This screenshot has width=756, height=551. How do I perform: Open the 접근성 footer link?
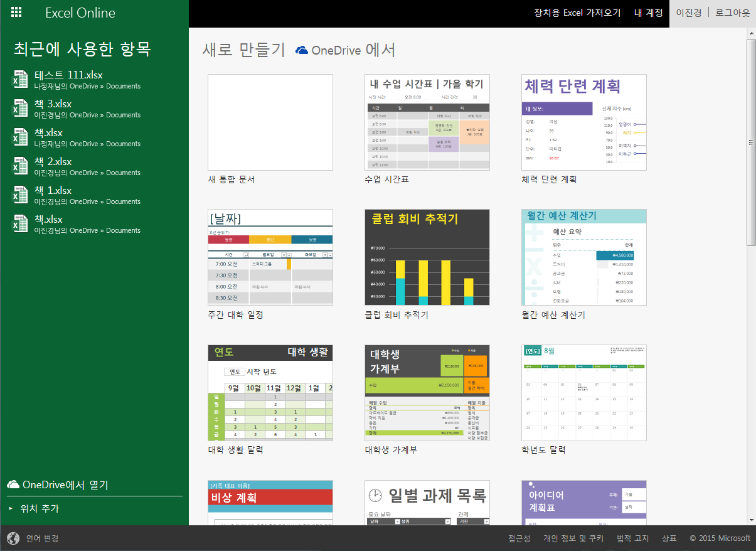coord(519,538)
